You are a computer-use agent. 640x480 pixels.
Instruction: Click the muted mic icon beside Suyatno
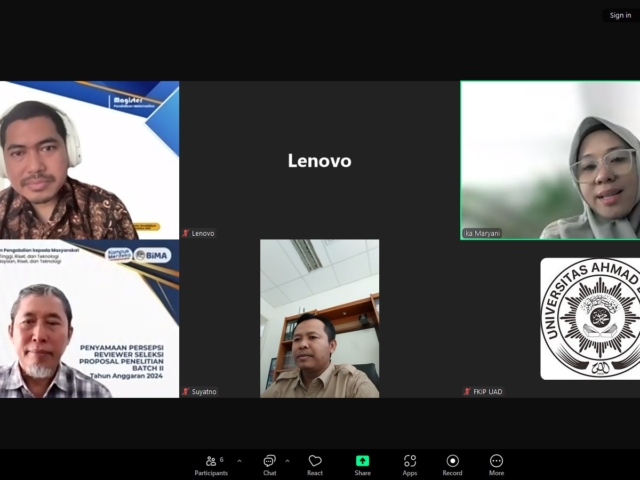click(186, 392)
